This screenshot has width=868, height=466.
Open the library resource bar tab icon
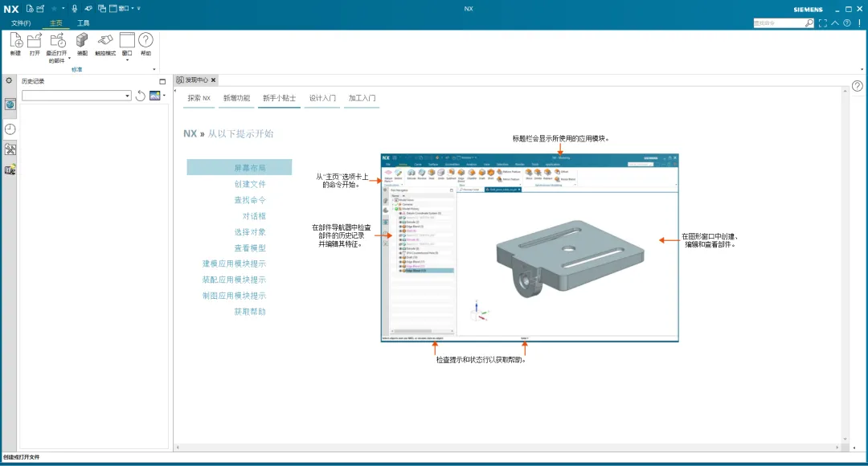tap(10, 170)
